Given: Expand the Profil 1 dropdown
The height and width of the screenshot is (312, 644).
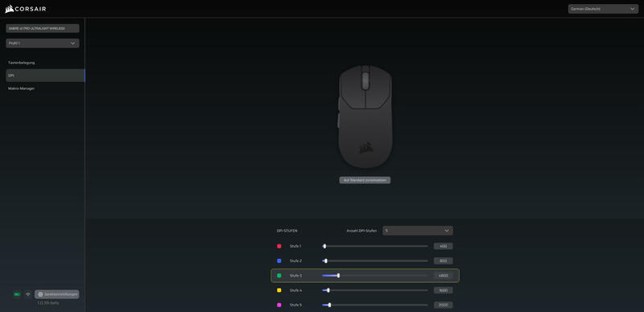Looking at the screenshot, I should click(43, 43).
